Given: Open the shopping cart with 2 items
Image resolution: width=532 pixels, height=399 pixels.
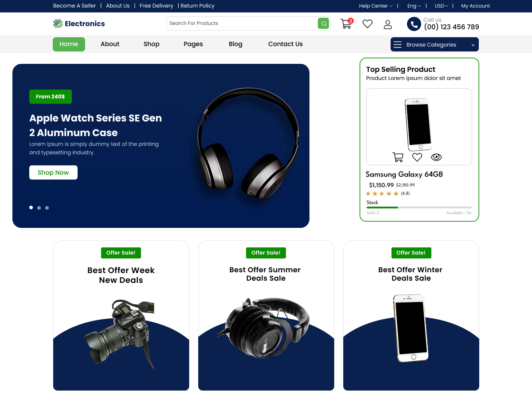Looking at the screenshot, I should (x=346, y=23).
